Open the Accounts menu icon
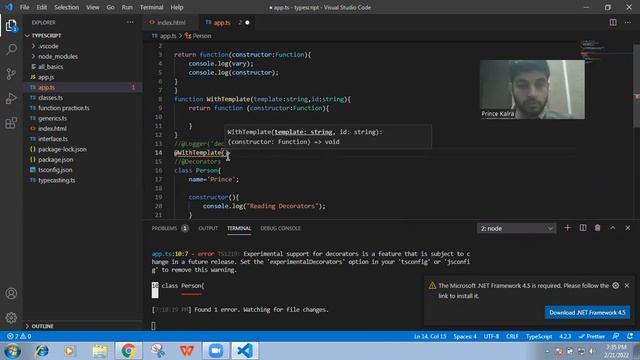640x360 pixels. [11, 293]
